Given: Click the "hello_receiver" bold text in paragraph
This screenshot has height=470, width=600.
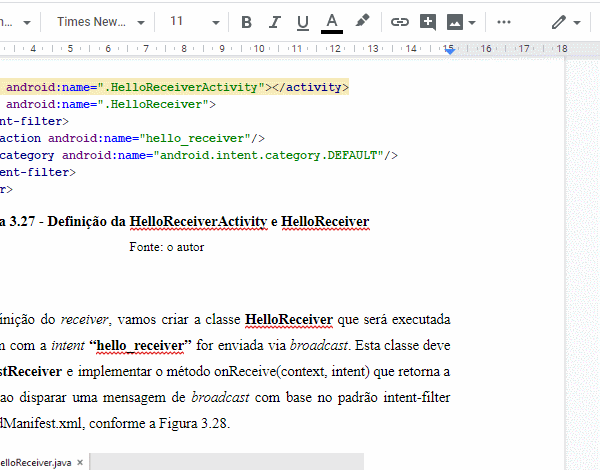Looking at the screenshot, I should click(140, 346).
